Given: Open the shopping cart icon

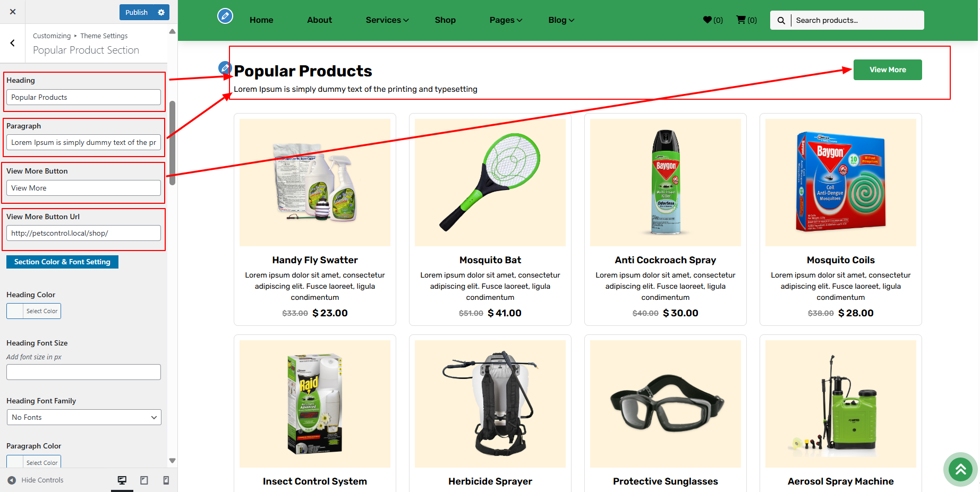Looking at the screenshot, I should [740, 20].
